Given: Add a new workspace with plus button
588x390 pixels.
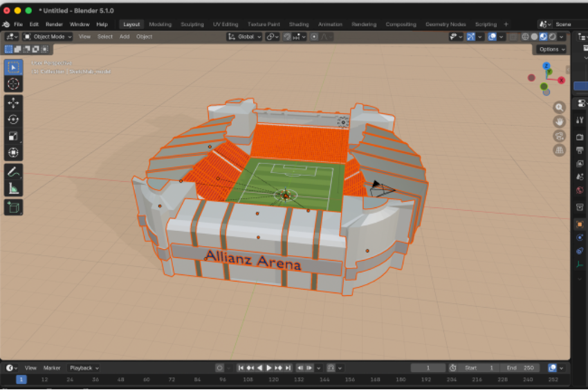Looking at the screenshot, I should (x=506, y=24).
